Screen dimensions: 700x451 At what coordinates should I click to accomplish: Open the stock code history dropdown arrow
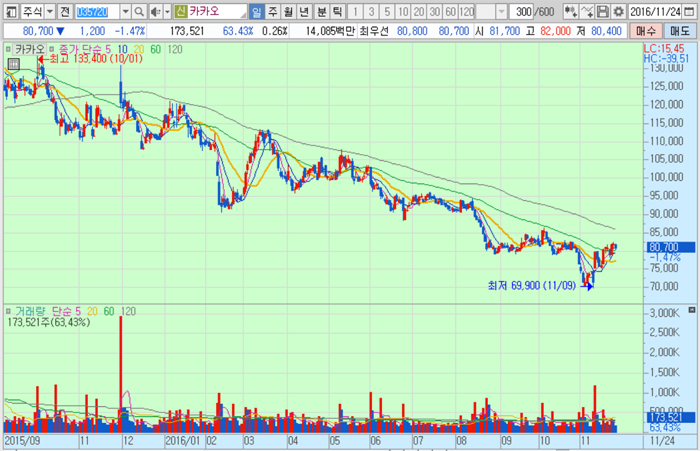click(x=125, y=12)
